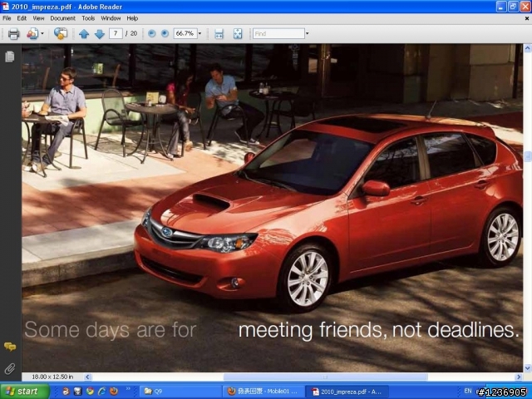Open the Pages panel in left sidebar
532x399 pixels.
click(x=10, y=57)
